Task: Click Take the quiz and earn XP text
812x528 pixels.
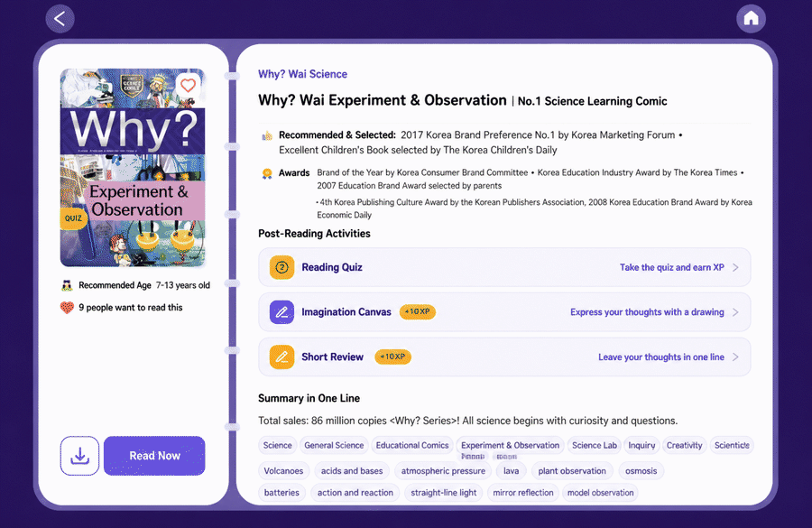Action: tap(671, 267)
